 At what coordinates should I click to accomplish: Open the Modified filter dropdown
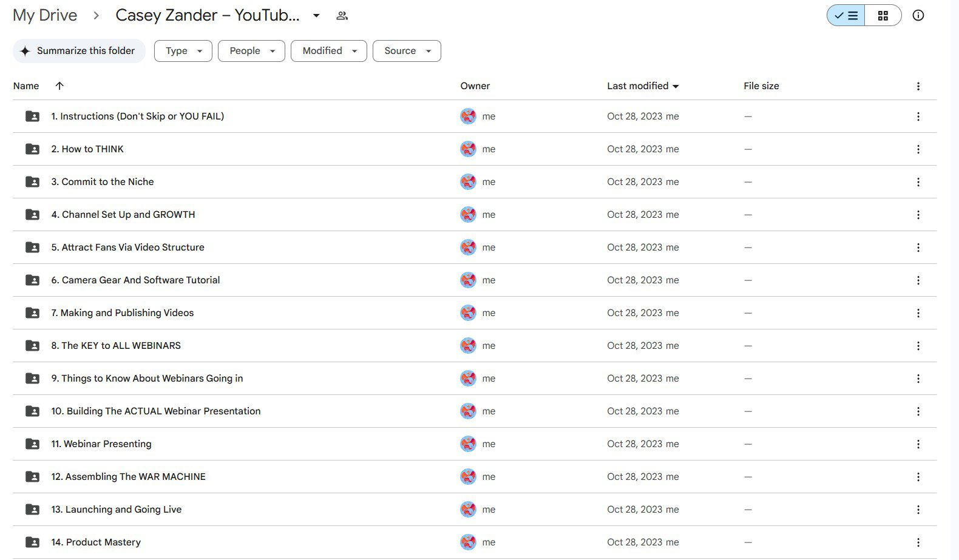[x=329, y=51]
